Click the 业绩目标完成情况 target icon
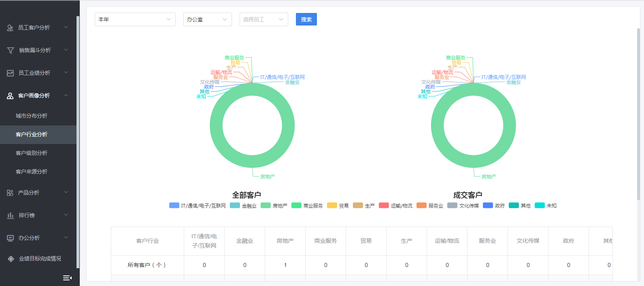The image size is (644, 286). [x=11, y=259]
